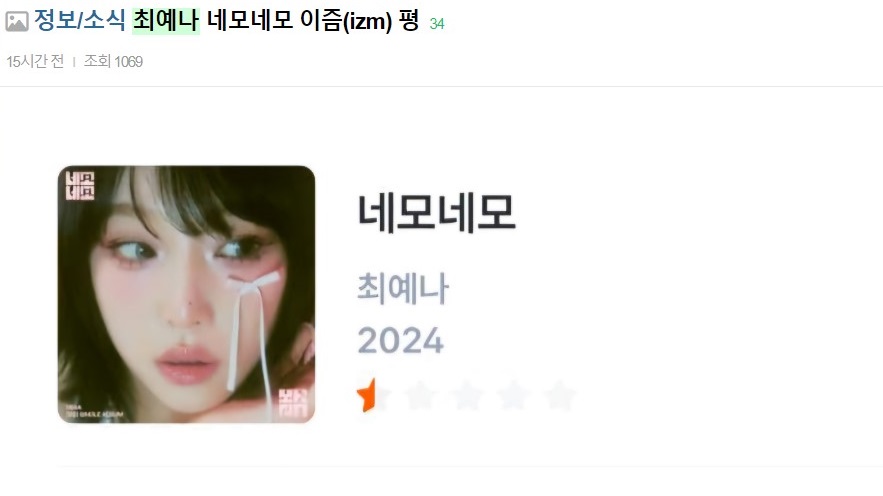Click the green comment count 34
Image resolution: width=883 pixels, height=496 pixels.
coord(437,24)
